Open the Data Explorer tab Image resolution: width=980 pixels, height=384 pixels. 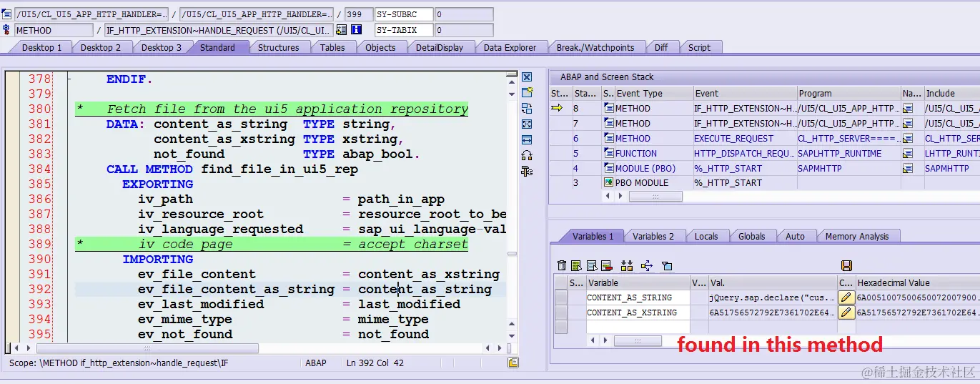point(510,47)
